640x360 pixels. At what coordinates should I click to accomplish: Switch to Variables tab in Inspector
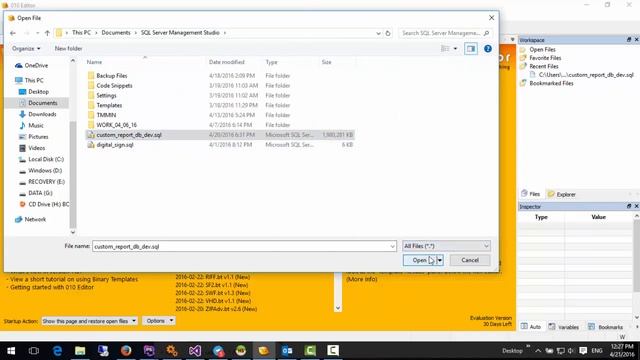[x=564, y=327]
